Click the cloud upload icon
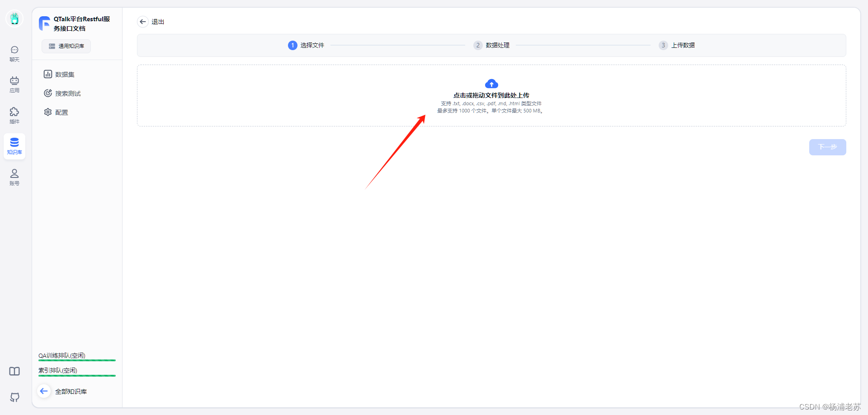The image size is (868, 415). tap(491, 84)
